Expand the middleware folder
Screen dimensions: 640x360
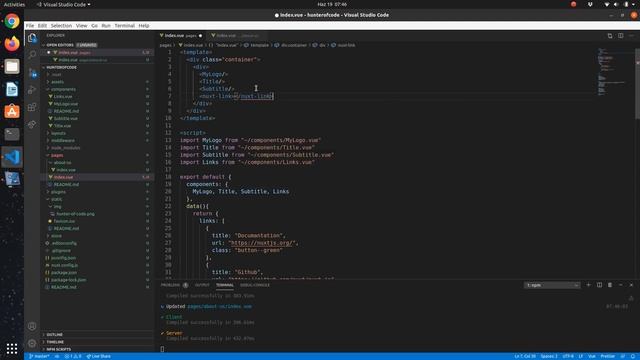(63, 140)
